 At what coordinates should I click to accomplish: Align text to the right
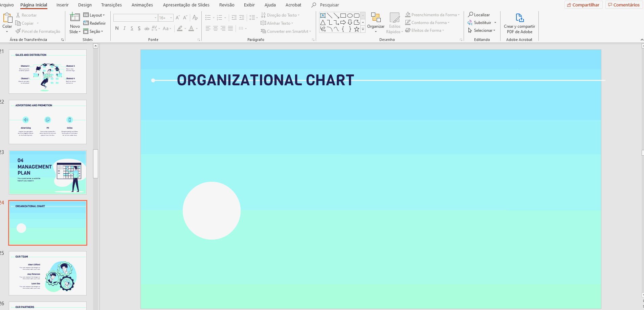[x=223, y=28]
